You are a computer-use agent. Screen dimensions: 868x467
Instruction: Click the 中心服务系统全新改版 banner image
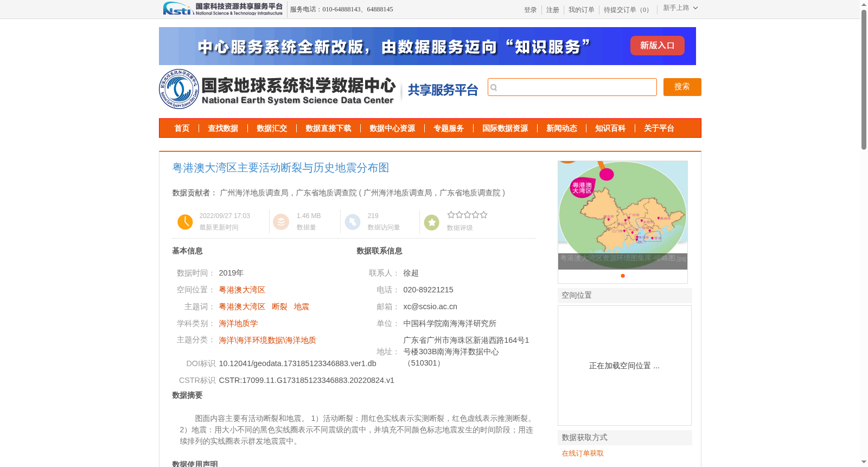[427, 46]
